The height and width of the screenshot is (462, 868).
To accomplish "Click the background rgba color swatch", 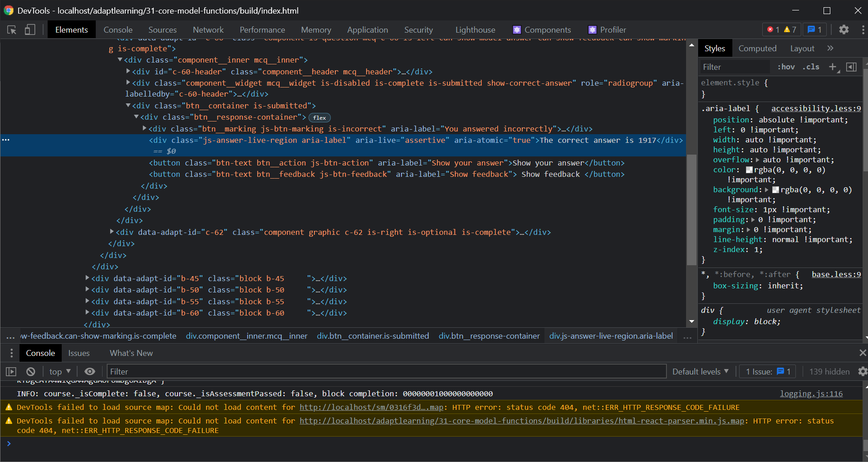I will pyautogui.click(x=775, y=190).
